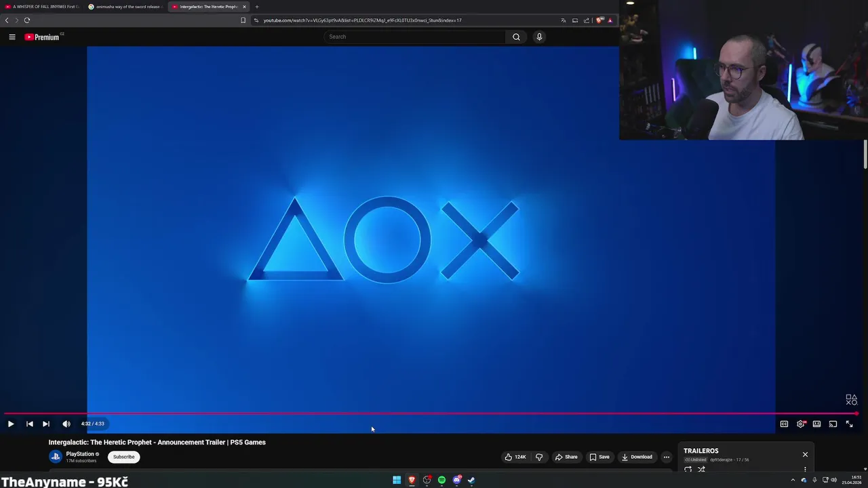This screenshot has height=488, width=868.
Task: Subscribe to the PlayStation channel
Action: [x=123, y=457]
